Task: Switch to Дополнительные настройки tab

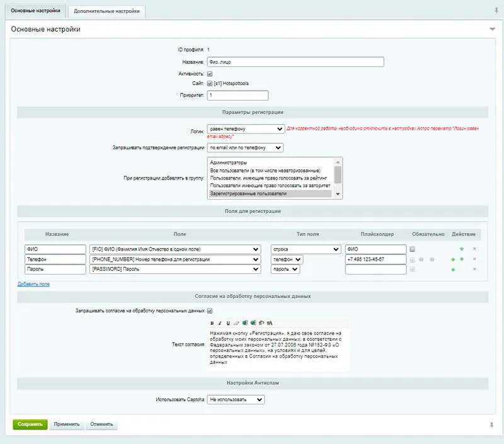Action: [x=106, y=11]
